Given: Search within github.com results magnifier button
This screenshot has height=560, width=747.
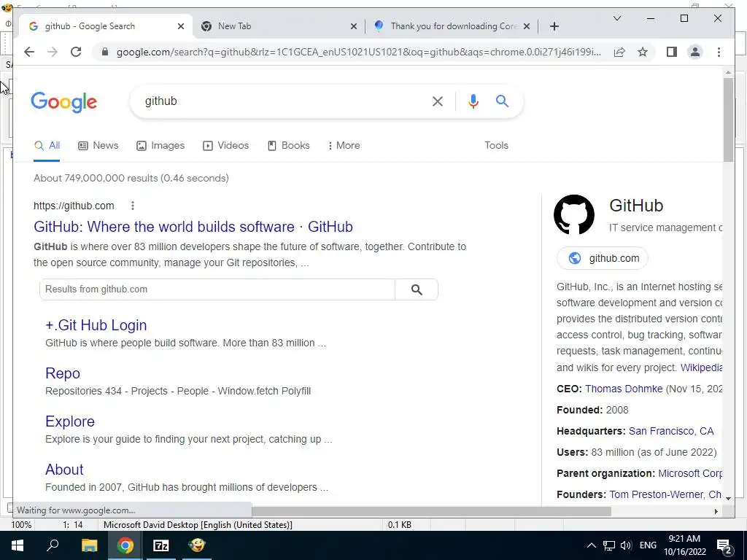Looking at the screenshot, I should tap(417, 289).
